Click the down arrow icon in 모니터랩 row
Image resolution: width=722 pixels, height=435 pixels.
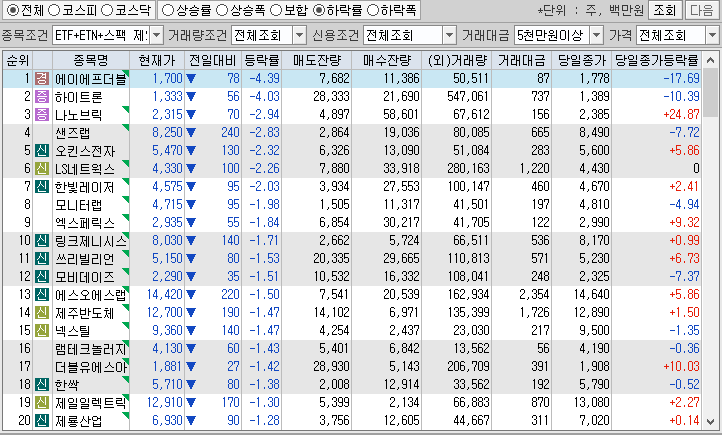pyautogui.click(x=191, y=204)
